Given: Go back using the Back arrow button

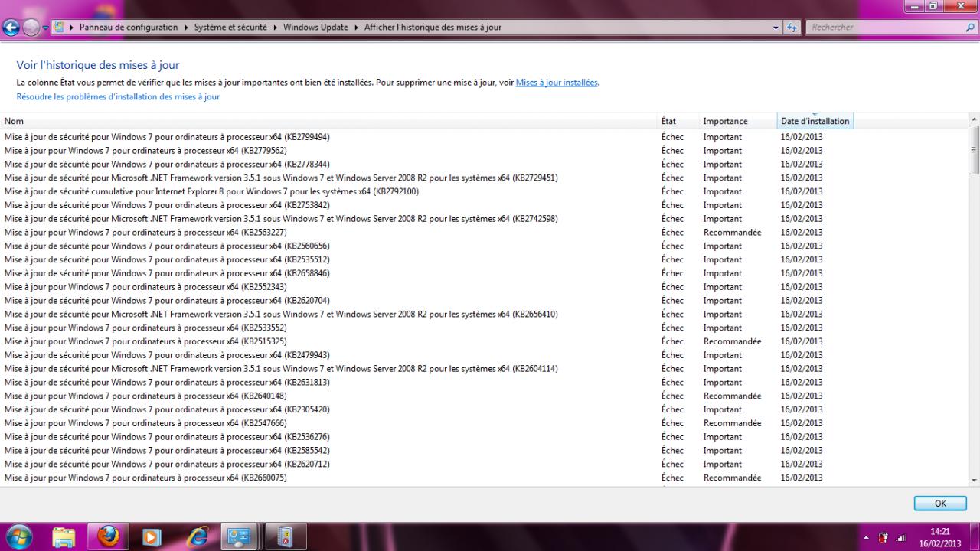Looking at the screenshot, I should pos(11,28).
